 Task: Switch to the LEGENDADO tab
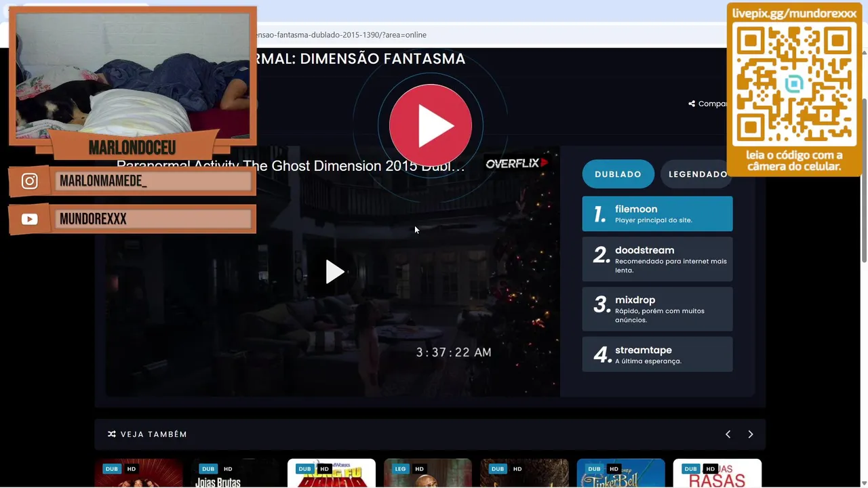[x=697, y=174]
